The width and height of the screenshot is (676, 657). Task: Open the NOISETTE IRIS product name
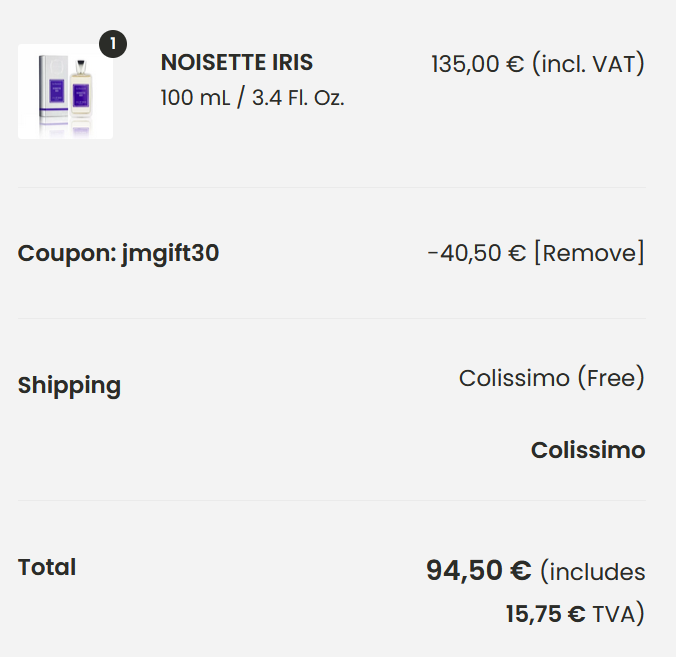(236, 62)
